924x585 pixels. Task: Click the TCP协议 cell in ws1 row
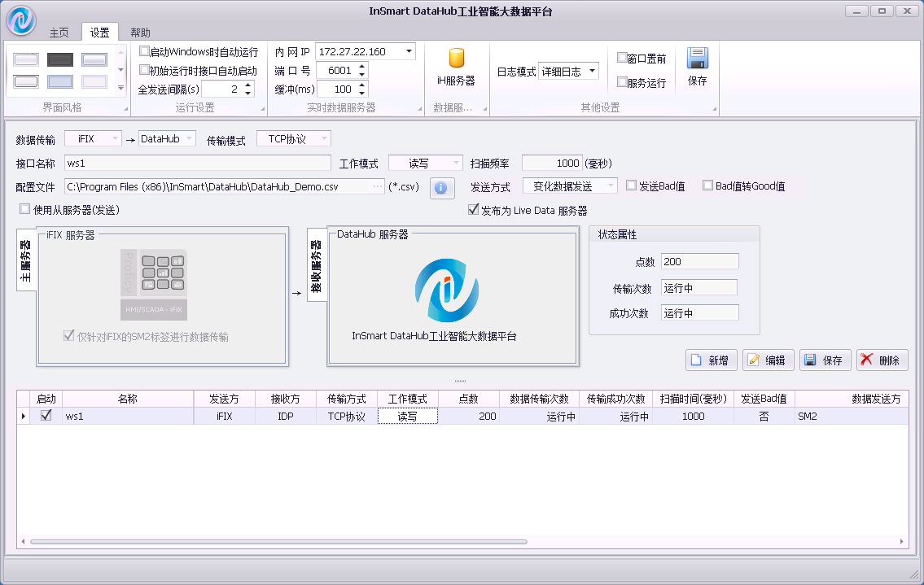347,416
